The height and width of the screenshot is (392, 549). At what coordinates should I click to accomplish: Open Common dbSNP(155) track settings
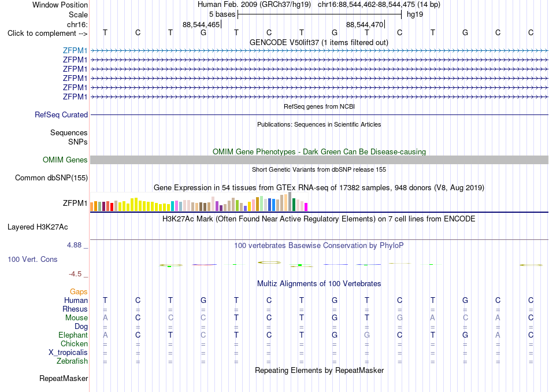(x=51, y=177)
